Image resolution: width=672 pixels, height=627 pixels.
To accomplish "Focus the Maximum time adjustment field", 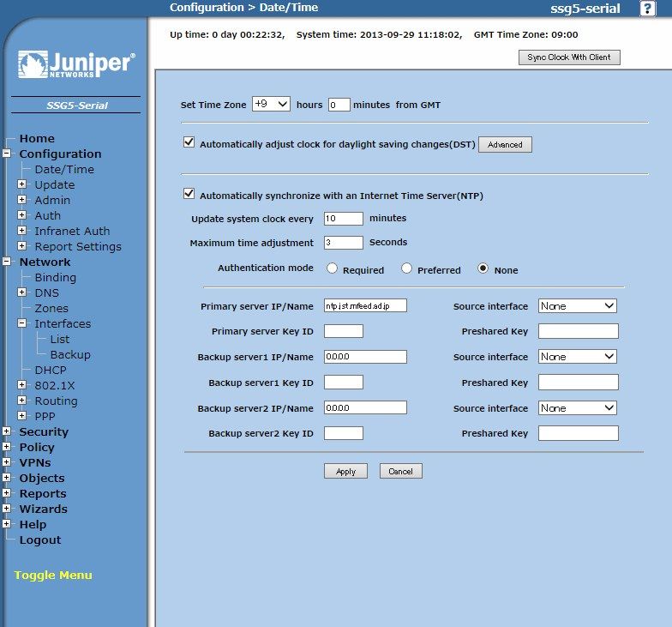I will pyautogui.click(x=343, y=243).
